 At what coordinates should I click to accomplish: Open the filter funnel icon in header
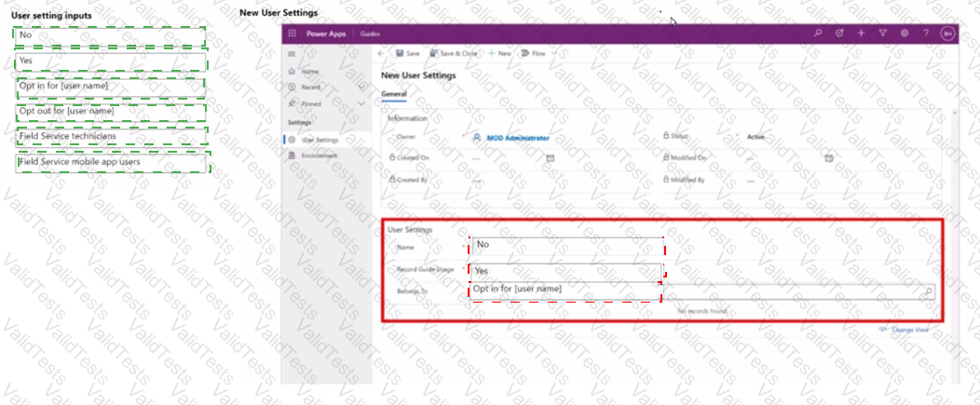click(882, 33)
